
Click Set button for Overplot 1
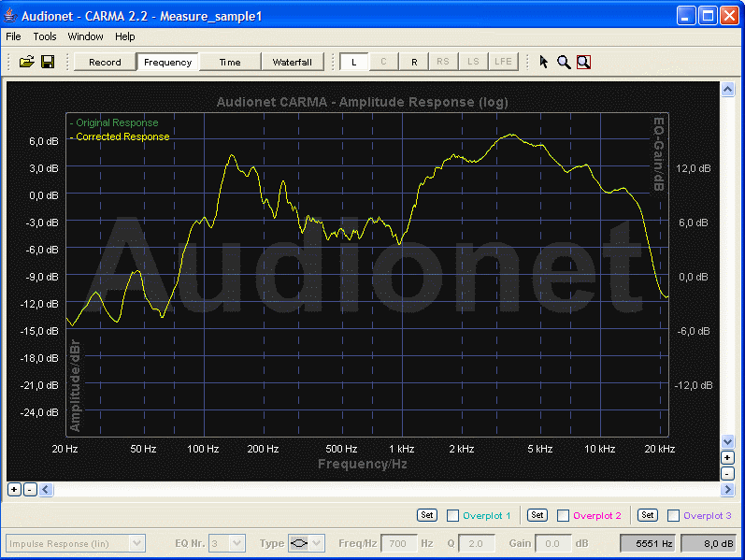pyautogui.click(x=427, y=515)
